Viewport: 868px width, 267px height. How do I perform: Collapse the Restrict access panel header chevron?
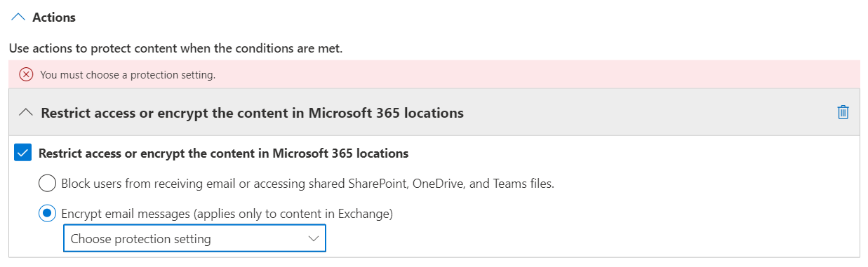26,112
